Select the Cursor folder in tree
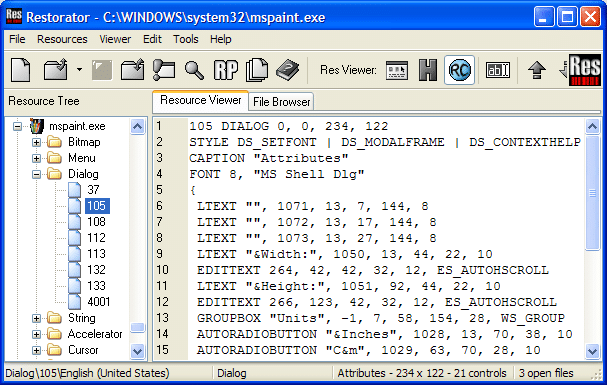This screenshot has width=607, height=385. click(83, 350)
